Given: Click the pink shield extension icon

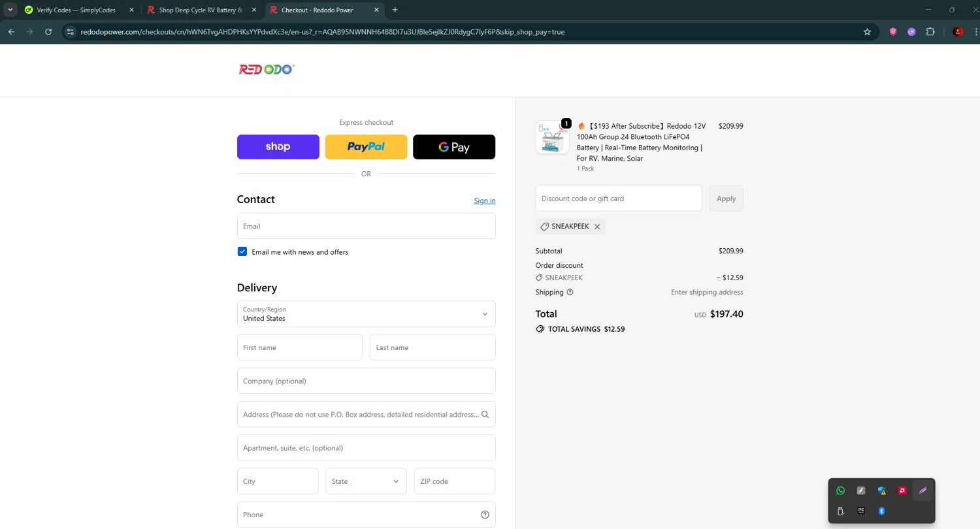Looking at the screenshot, I should coord(893,31).
